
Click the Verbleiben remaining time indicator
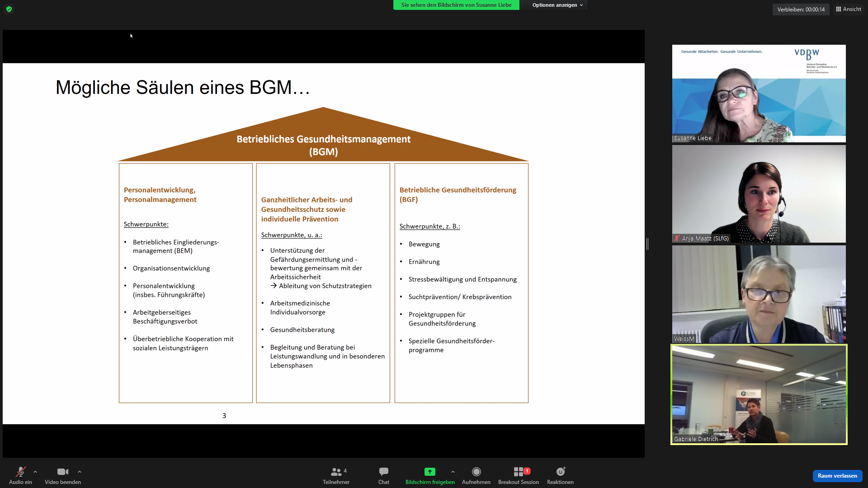(801, 9)
